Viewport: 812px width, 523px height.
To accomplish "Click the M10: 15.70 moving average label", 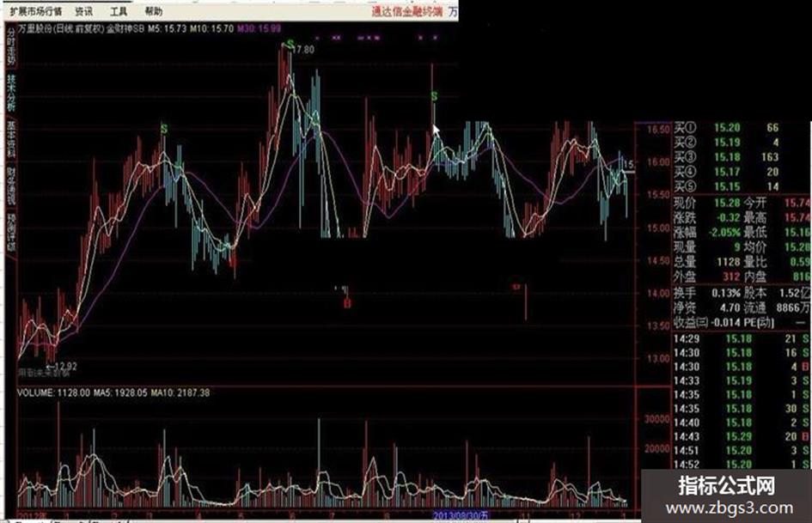I will (x=211, y=28).
